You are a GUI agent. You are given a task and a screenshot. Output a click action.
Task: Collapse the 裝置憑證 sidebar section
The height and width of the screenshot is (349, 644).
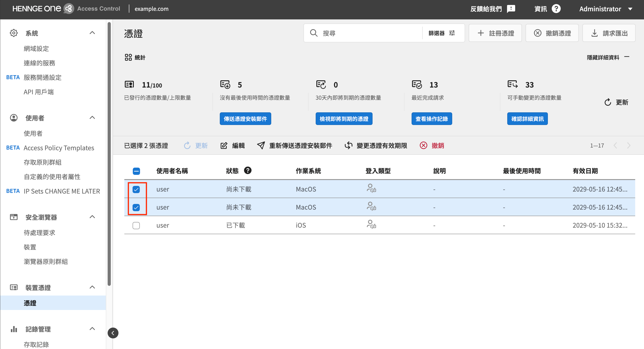point(92,287)
